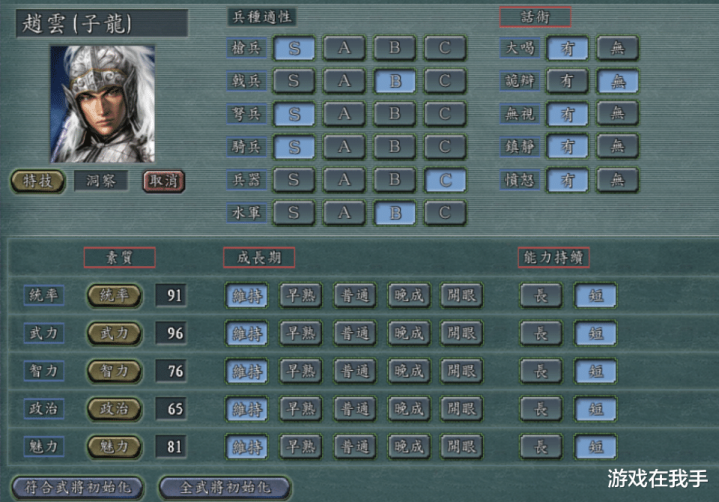Screen dimensions: 719x502
Task: Click the 取消 cancel button
Action: [x=164, y=181]
